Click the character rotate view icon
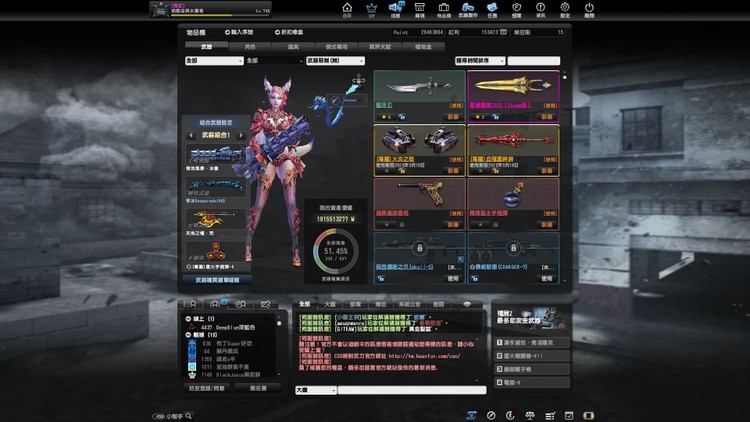The width and height of the screenshot is (750, 422). pyautogui.click(x=358, y=79)
